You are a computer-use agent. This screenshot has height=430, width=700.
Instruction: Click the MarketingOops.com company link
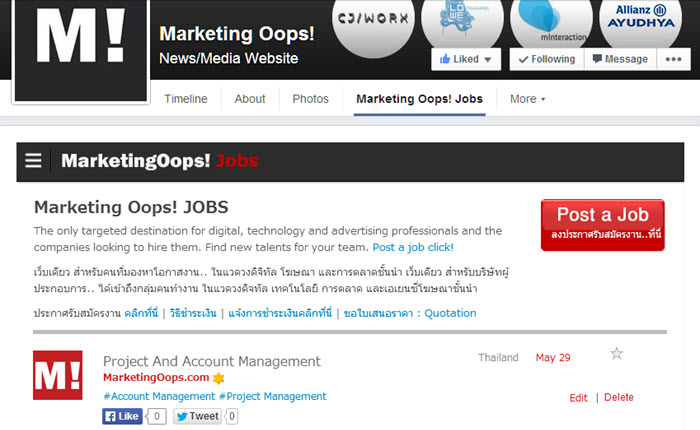pyautogui.click(x=156, y=378)
